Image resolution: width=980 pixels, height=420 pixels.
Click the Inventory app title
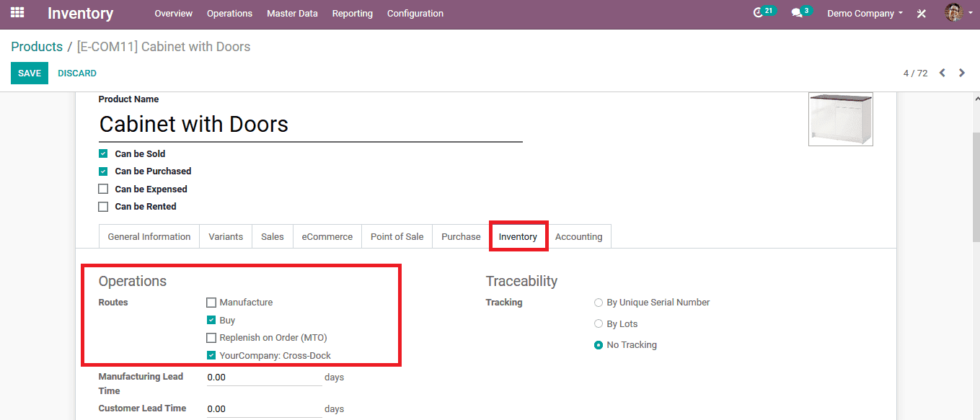(x=81, y=14)
